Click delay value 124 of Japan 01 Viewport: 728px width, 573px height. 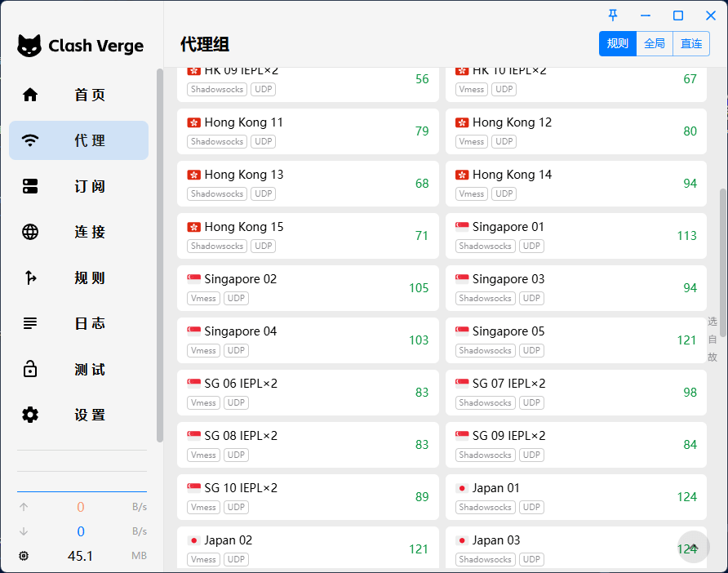686,497
